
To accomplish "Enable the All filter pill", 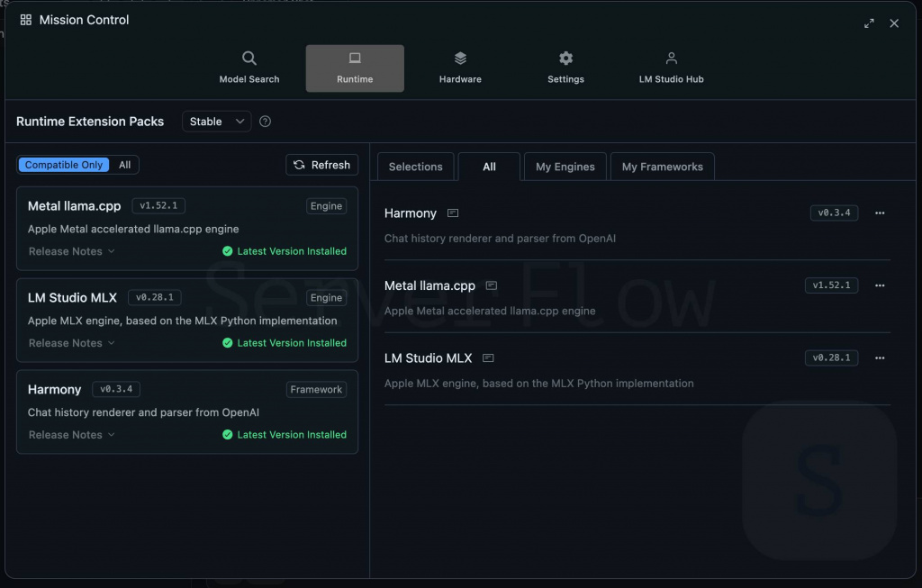I will click(124, 164).
